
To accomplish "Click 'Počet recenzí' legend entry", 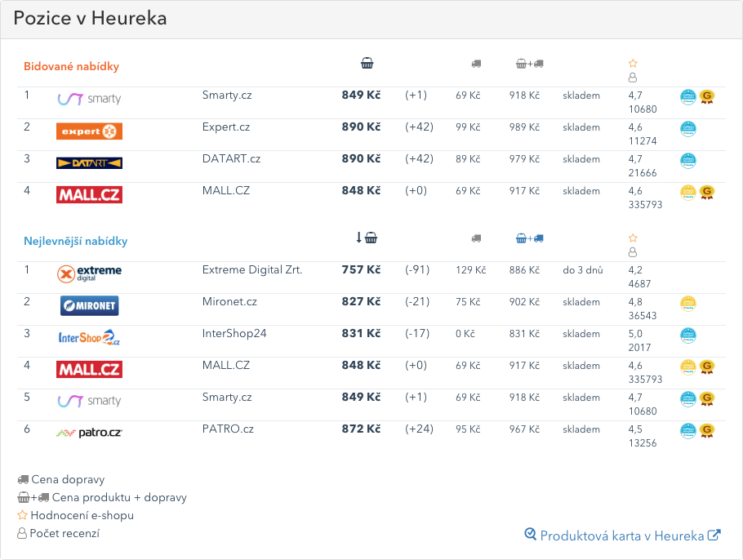I will pos(59,533).
